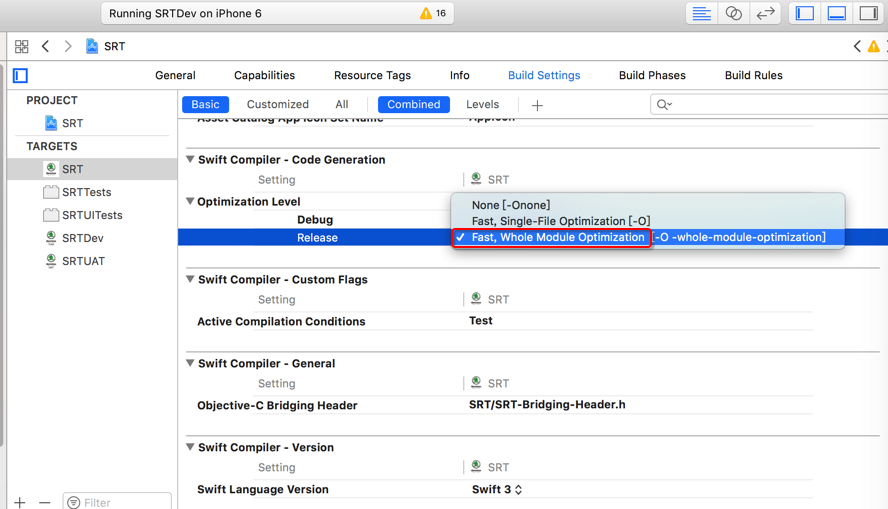This screenshot has width=888, height=509.
Task: Add a new build setting with plus button
Action: coord(537,105)
